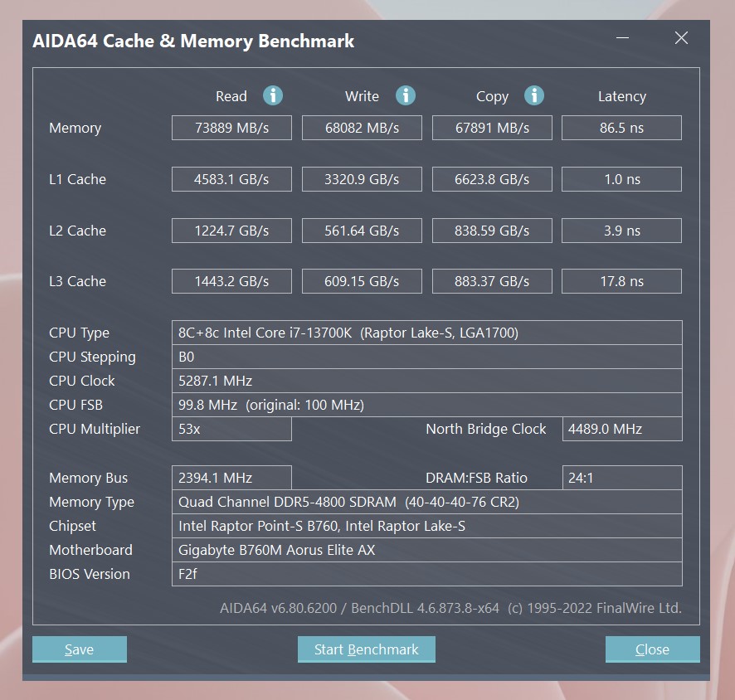
Task: Click the info icon next to Read
Action: click(x=273, y=95)
